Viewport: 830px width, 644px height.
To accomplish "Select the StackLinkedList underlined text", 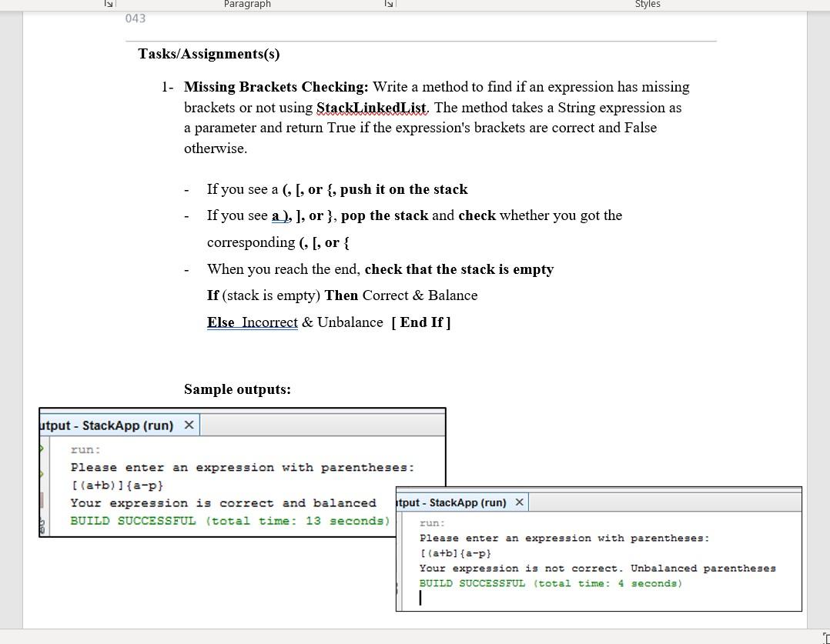I will tap(371, 108).
